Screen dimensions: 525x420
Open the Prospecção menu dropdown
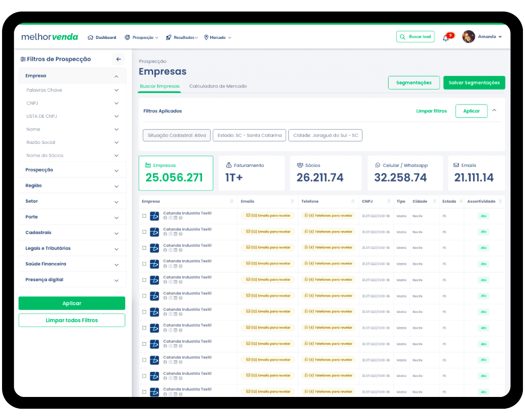142,37
